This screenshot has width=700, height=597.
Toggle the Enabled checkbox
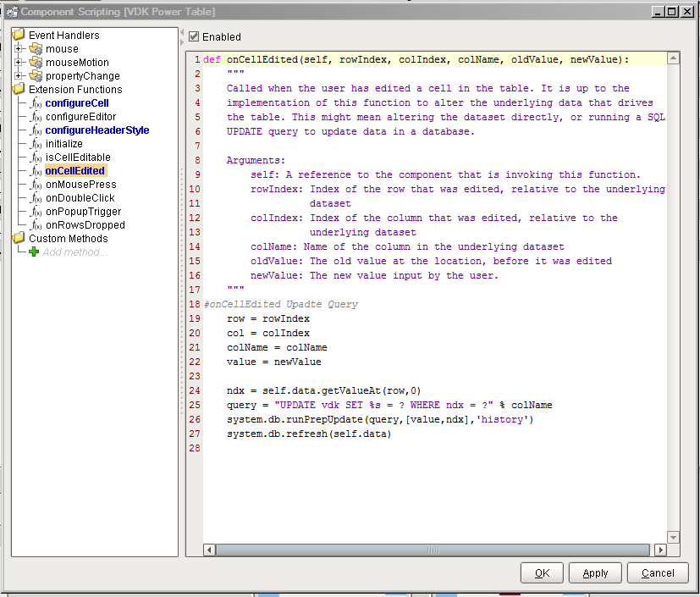pyautogui.click(x=194, y=36)
